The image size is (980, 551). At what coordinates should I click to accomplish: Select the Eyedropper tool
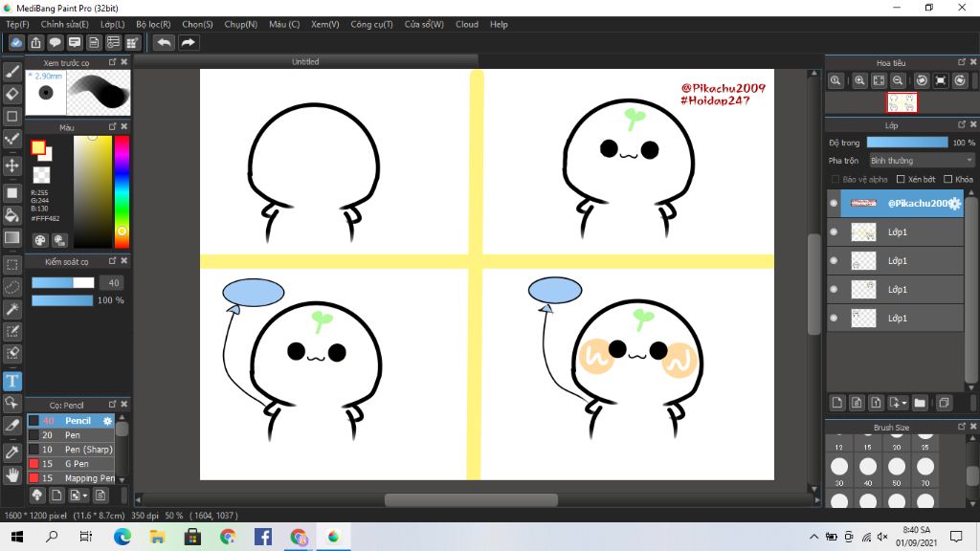coord(11,452)
